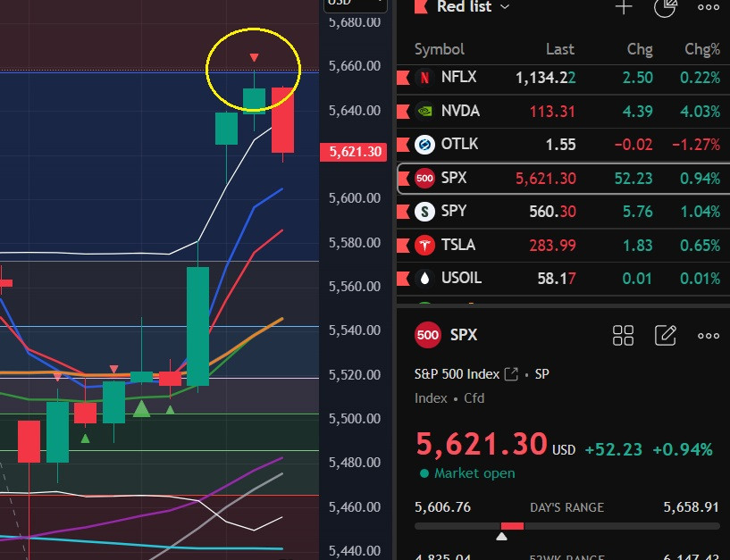Image resolution: width=730 pixels, height=560 pixels.
Task: Click the Netflix logo icon
Action: [x=424, y=78]
